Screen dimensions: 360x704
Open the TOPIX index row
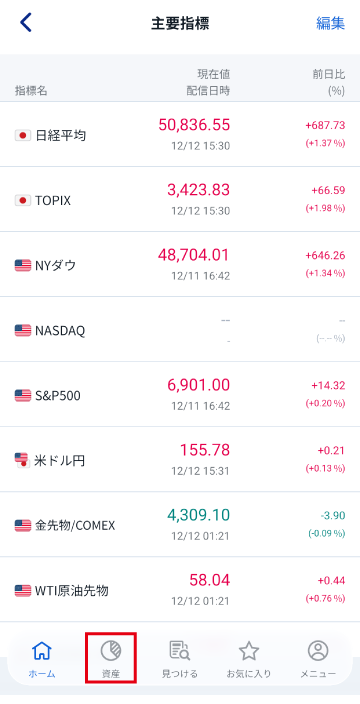point(180,199)
